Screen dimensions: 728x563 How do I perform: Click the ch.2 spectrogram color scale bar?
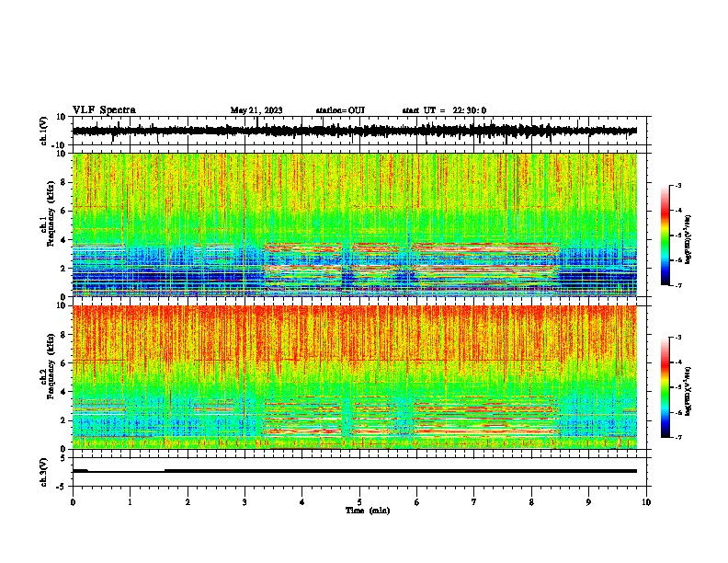[665, 387]
